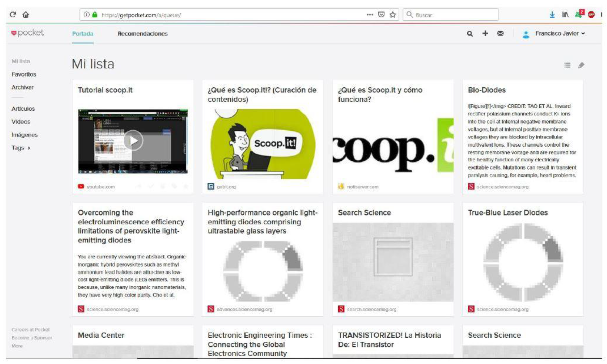Open Favoritos in the sidebar
This screenshot has width=607, height=364.
24,74
